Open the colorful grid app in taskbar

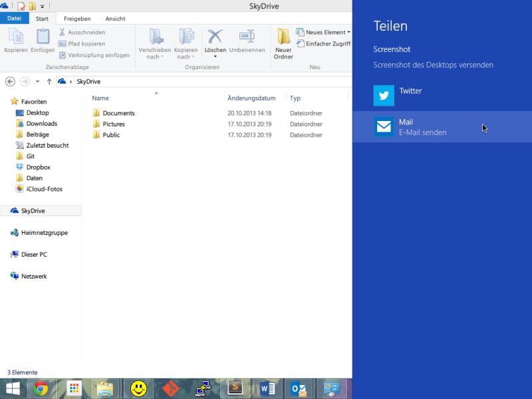(x=74, y=388)
